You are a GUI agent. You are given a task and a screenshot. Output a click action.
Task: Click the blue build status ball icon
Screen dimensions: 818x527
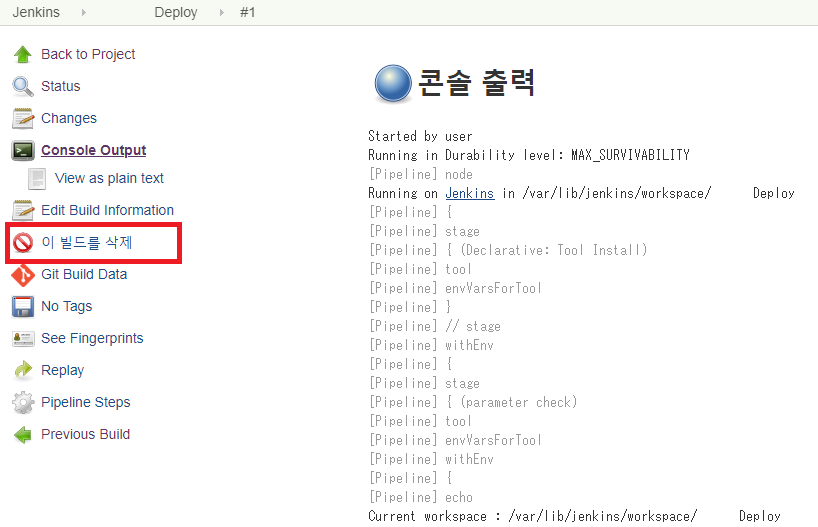click(x=393, y=83)
